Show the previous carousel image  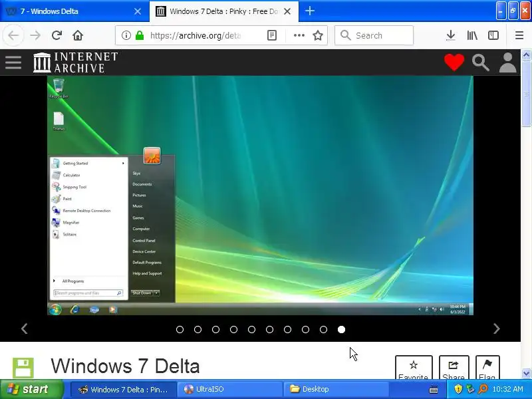25,329
